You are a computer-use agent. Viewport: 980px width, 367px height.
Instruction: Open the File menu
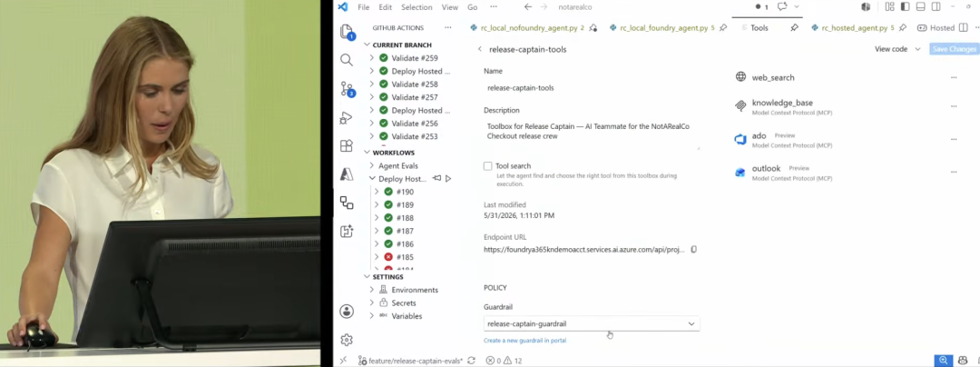[363, 7]
